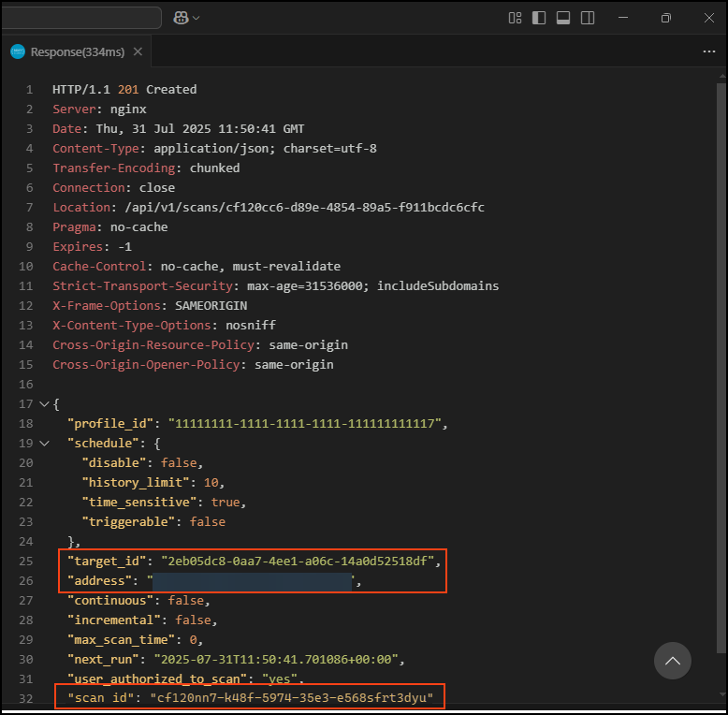728x715 pixels.
Task: Close the application window
Action: 709,18
